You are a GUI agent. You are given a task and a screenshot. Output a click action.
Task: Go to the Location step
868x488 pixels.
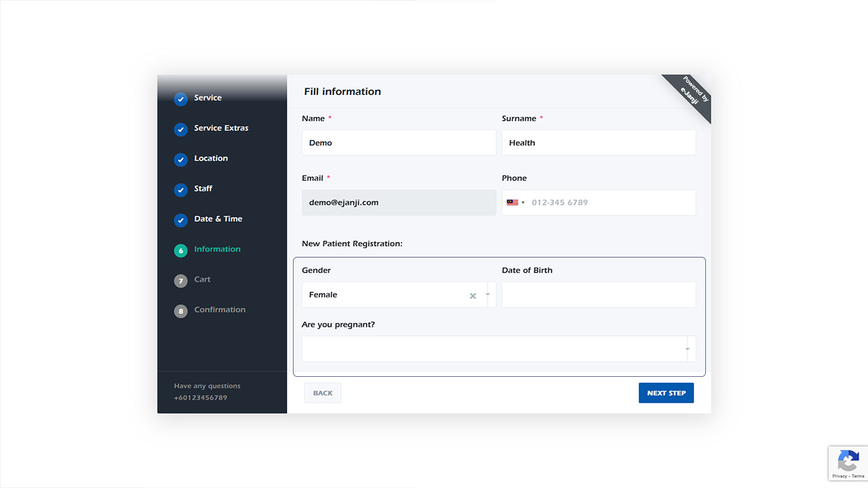click(211, 159)
